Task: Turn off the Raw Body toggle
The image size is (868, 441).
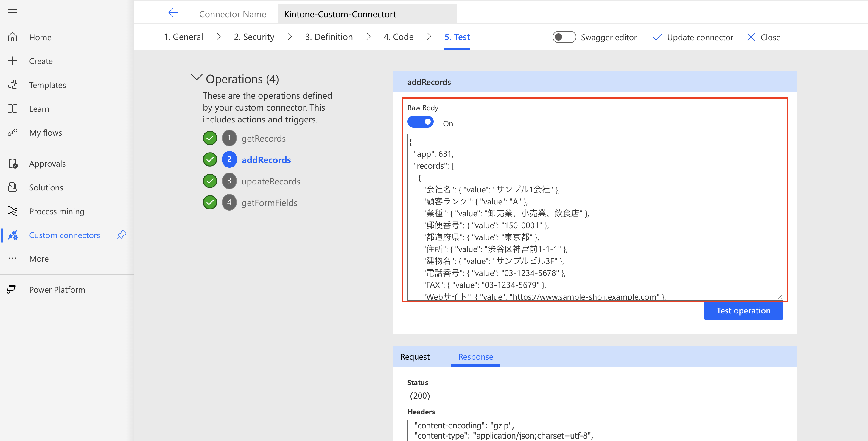Action: pos(420,122)
